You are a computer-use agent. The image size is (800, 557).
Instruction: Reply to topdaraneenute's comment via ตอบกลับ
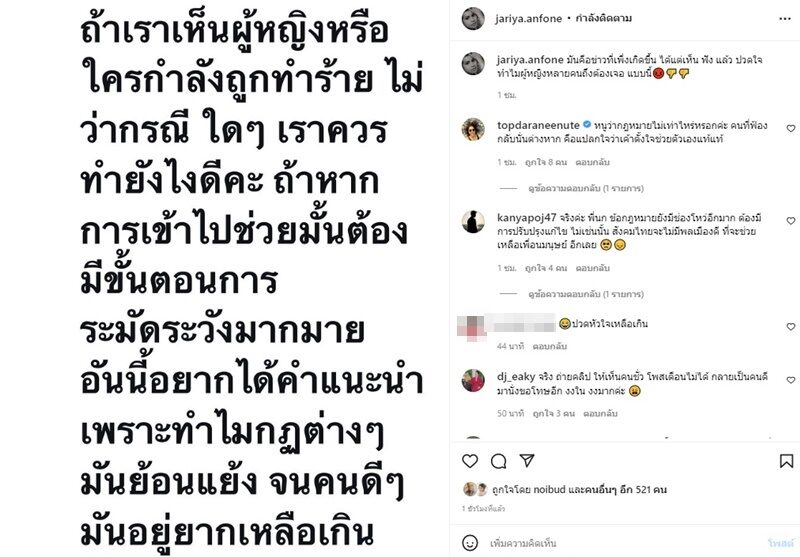pyautogui.click(x=592, y=162)
